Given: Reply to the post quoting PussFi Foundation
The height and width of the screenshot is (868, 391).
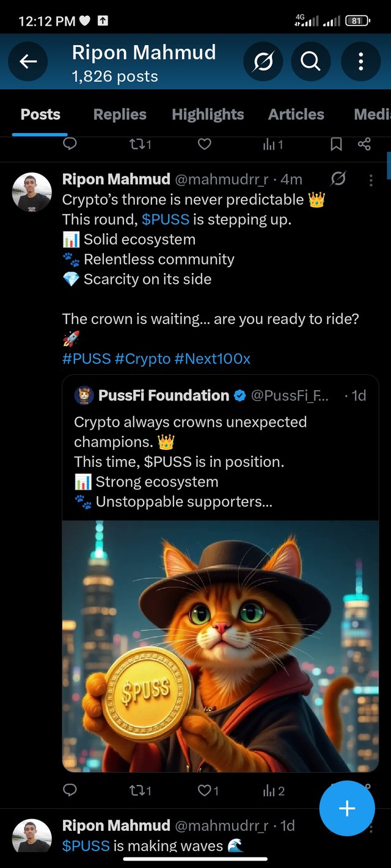Looking at the screenshot, I should [70, 790].
